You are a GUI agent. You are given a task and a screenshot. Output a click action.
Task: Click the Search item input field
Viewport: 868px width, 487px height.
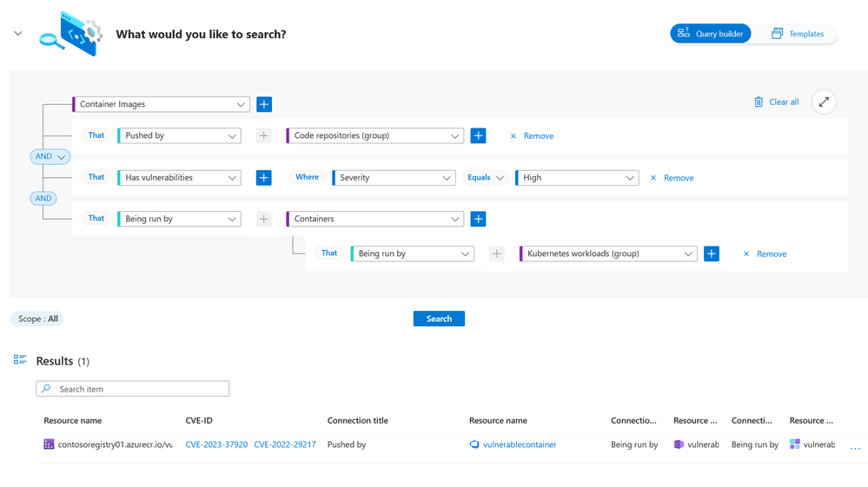coord(133,389)
